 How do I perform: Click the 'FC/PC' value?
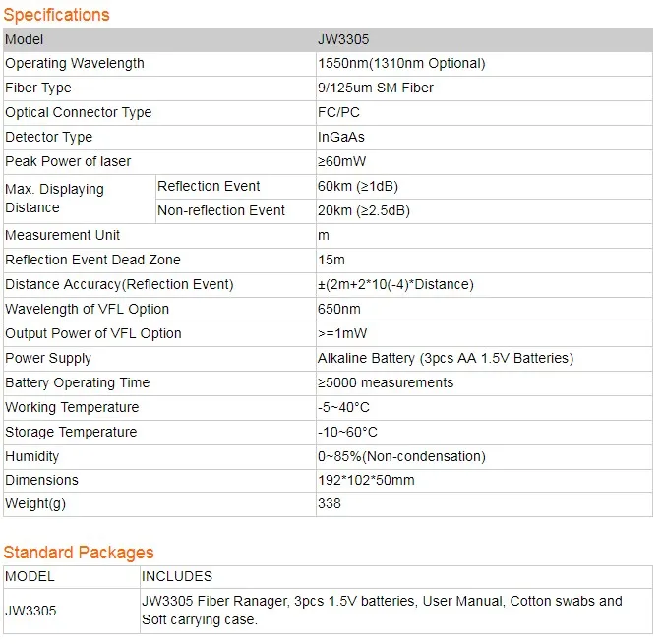pyautogui.click(x=338, y=112)
